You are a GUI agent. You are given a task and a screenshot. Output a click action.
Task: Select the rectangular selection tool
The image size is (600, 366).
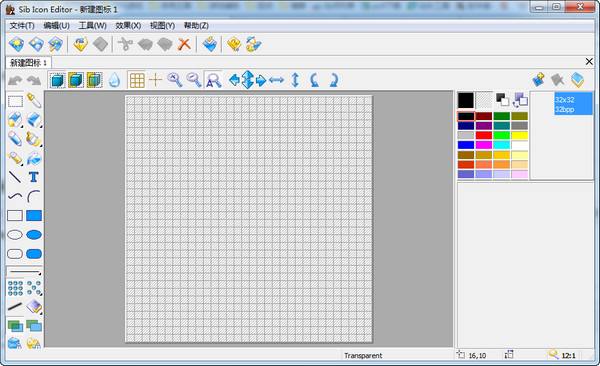15,101
